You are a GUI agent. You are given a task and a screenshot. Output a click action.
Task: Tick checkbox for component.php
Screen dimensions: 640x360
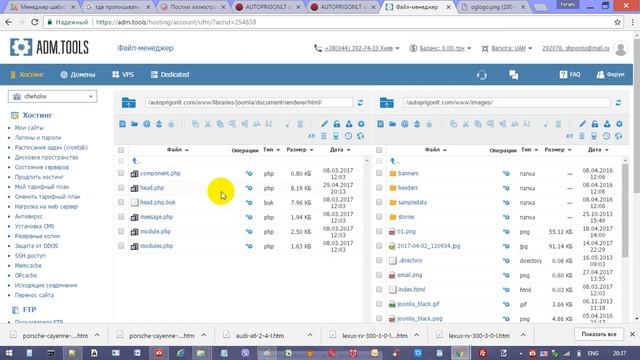(x=121, y=173)
